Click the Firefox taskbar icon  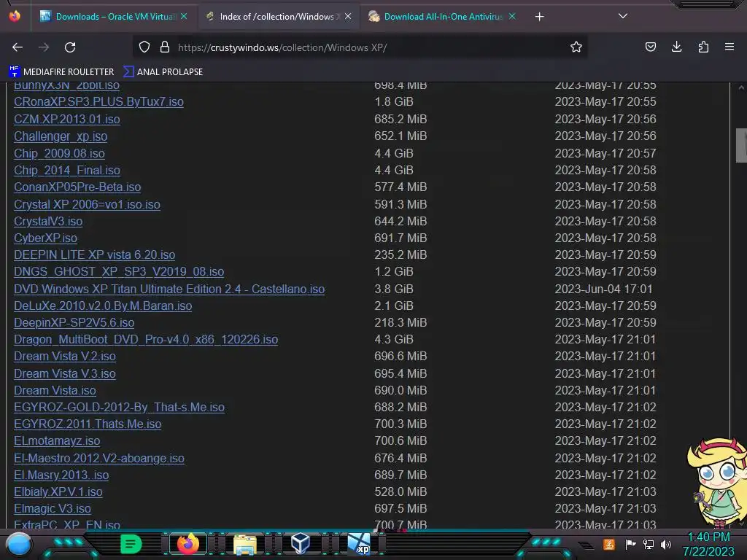[x=187, y=543]
